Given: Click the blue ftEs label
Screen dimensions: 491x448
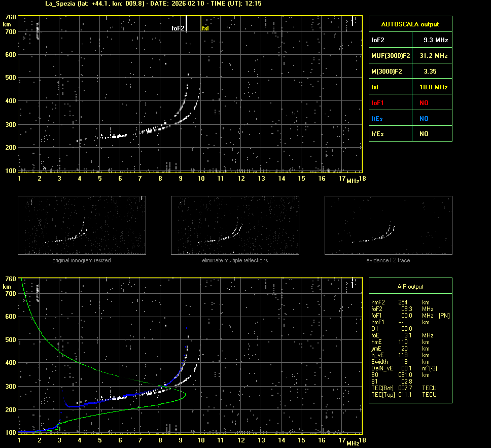Looking at the screenshot, I should point(377,118).
